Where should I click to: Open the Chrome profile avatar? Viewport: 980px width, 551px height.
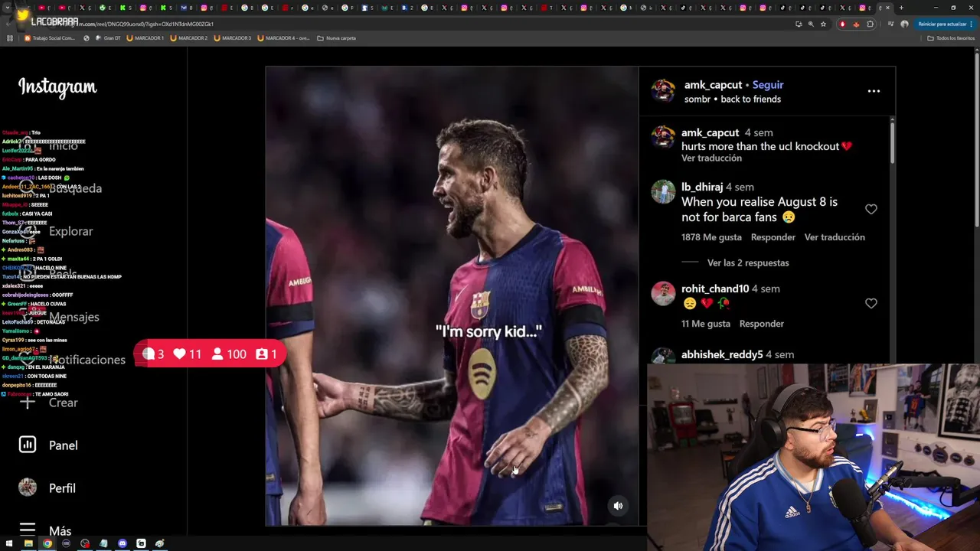pos(904,24)
